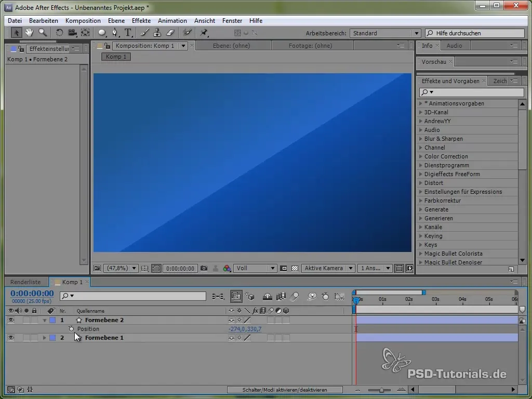Select the Selection arrow tool
This screenshot has width=532, height=399.
(16, 33)
